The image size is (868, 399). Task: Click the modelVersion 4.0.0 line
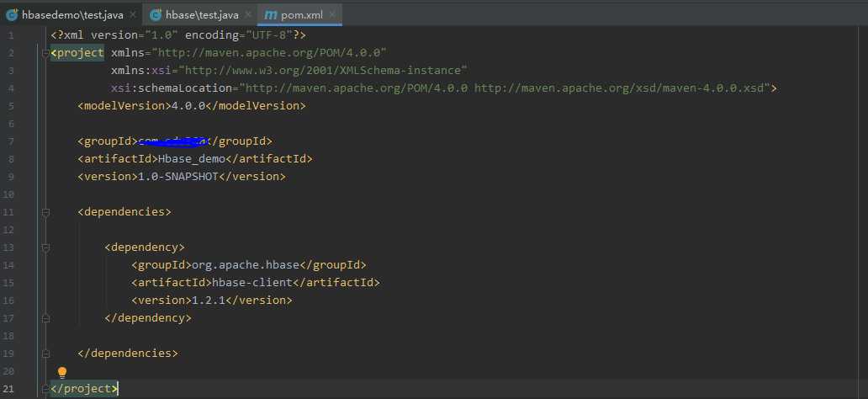point(192,106)
